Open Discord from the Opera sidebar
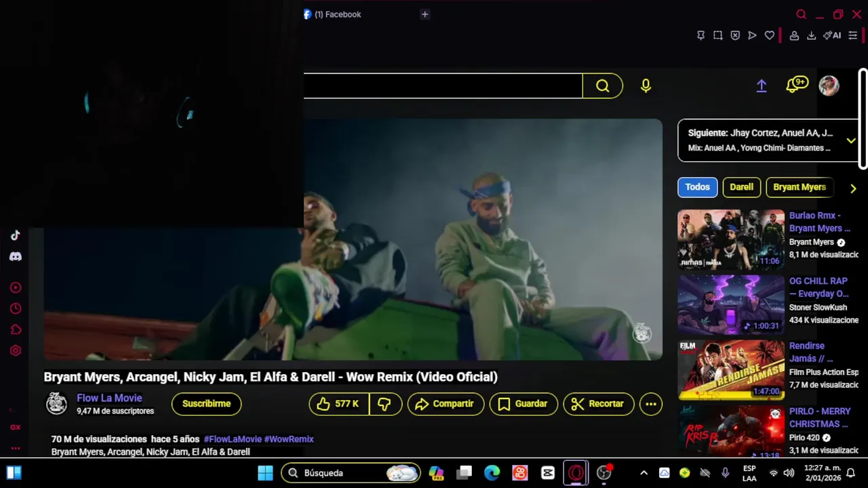The image size is (868, 488). click(16, 257)
